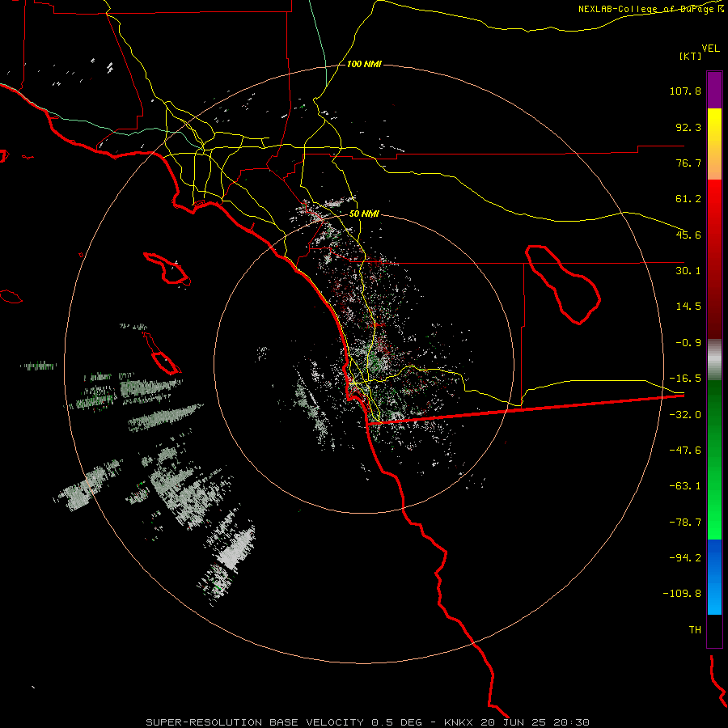Select the 14.5 velocity scale value
The width and height of the screenshot is (728, 728).
[x=688, y=307]
